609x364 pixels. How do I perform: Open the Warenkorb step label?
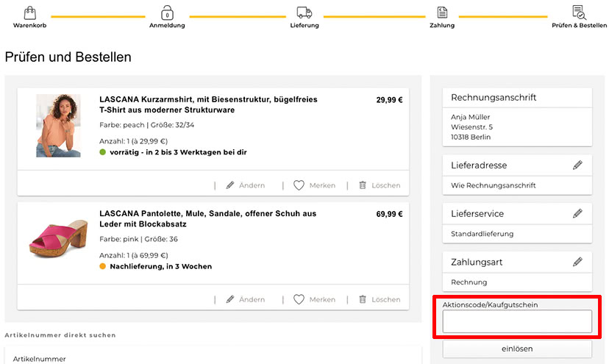point(30,25)
